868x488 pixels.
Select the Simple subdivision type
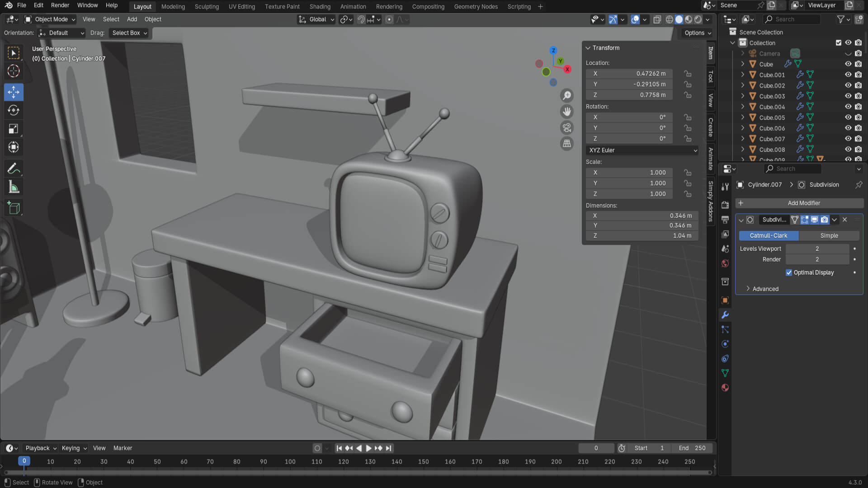[829, 236]
